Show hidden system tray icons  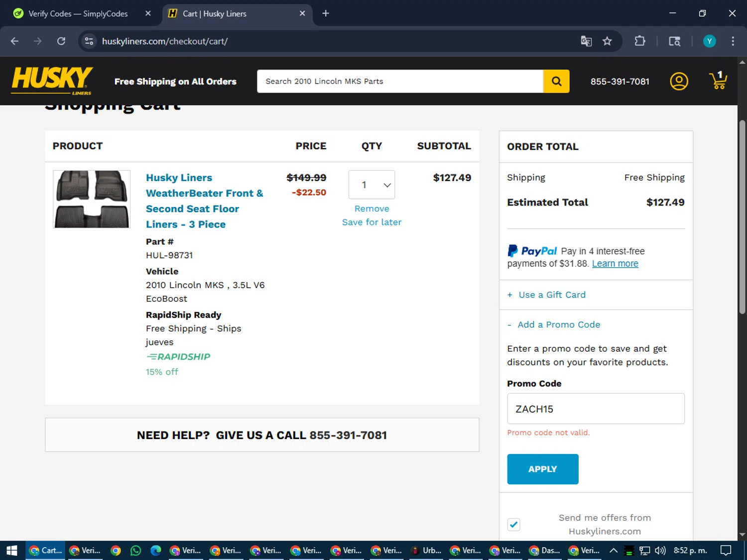(614, 551)
